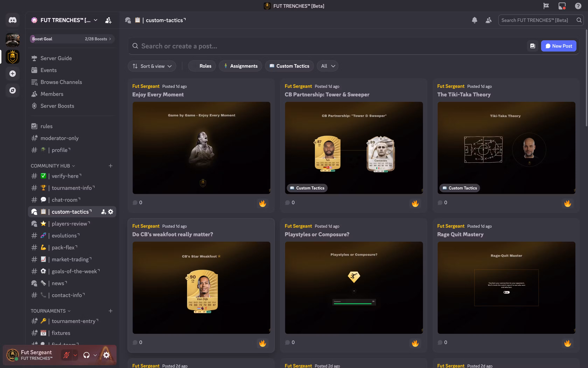Open the Tiki-Taka Theory post thumbnail
This screenshot has height=368, width=588.
506,148
